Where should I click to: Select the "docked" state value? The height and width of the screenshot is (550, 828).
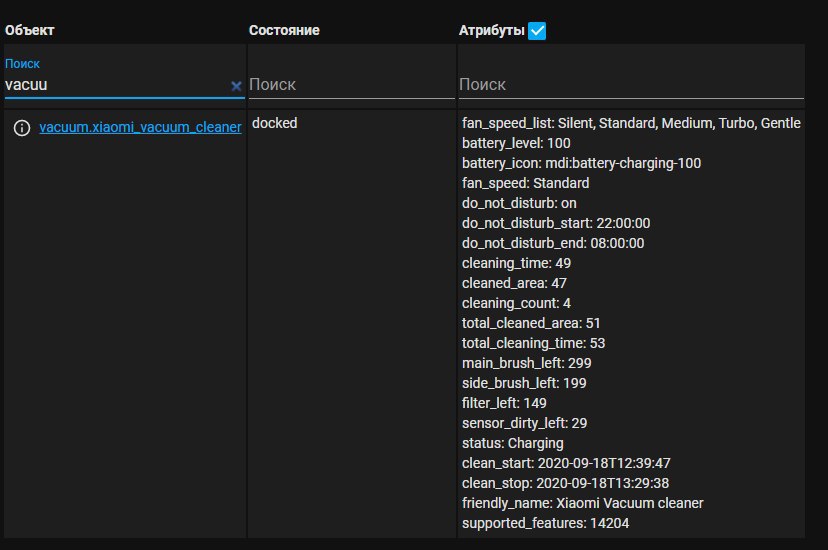[x=275, y=124]
